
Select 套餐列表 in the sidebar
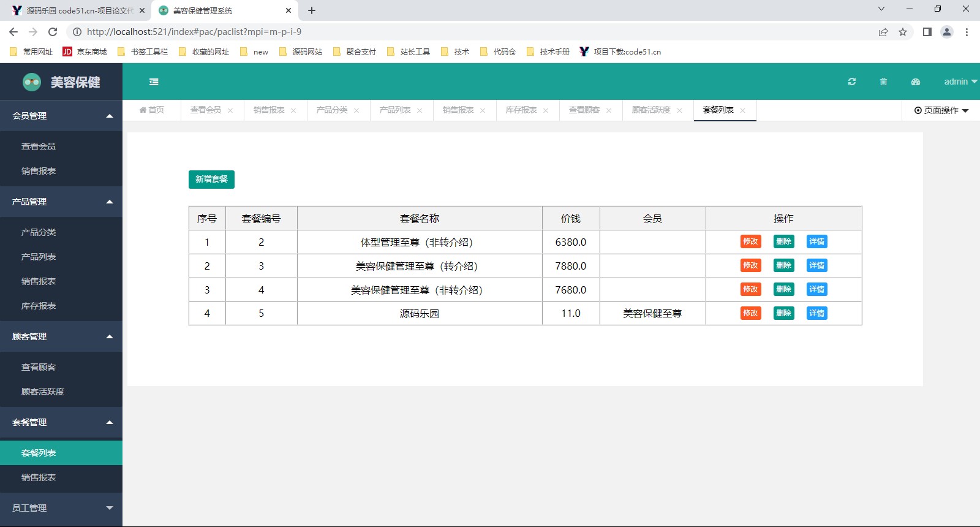tap(61, 453)
